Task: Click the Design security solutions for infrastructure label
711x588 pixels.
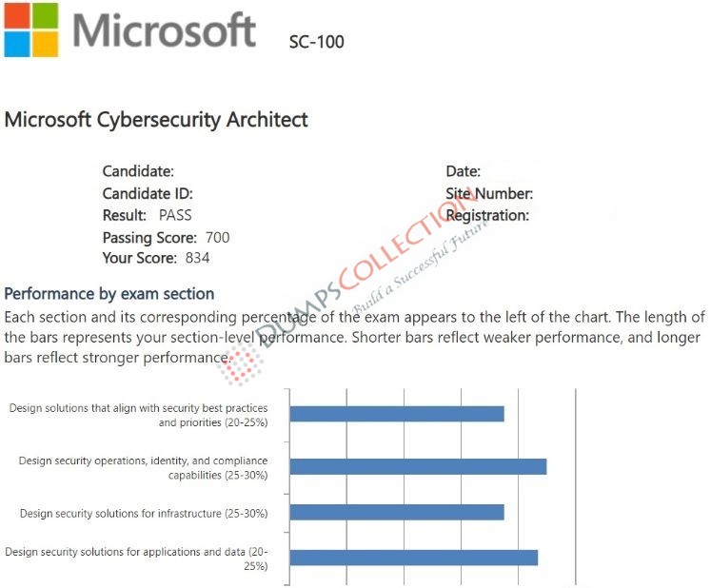Action: 144,514
